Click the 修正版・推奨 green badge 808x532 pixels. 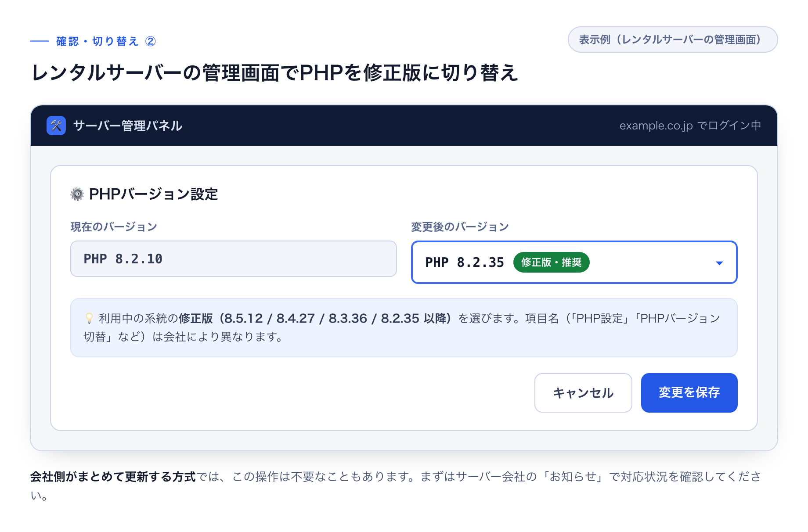[551, 262]
